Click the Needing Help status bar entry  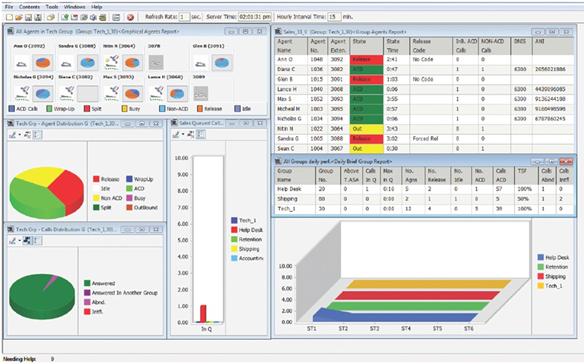pyautogui.click(x=19, y=359)
